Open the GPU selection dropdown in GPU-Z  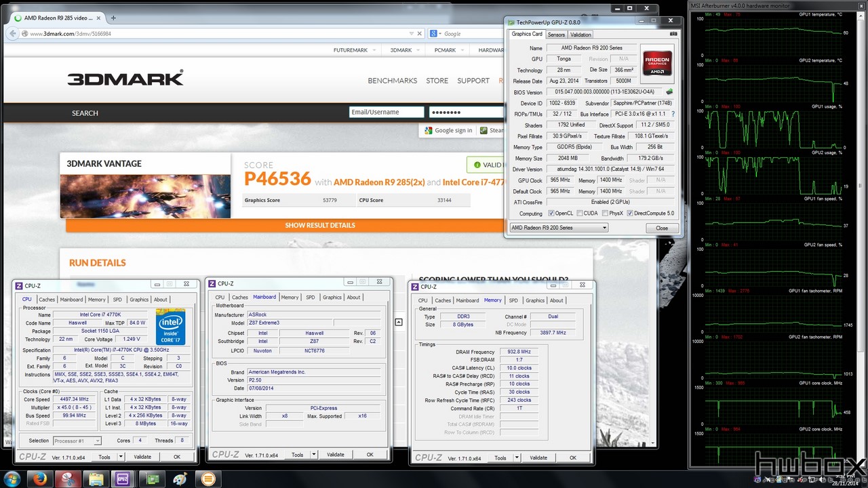tap(559, 228)
